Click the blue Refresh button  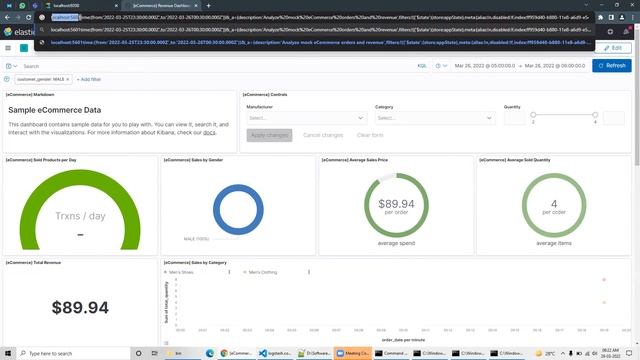click(x=611, y=66)
